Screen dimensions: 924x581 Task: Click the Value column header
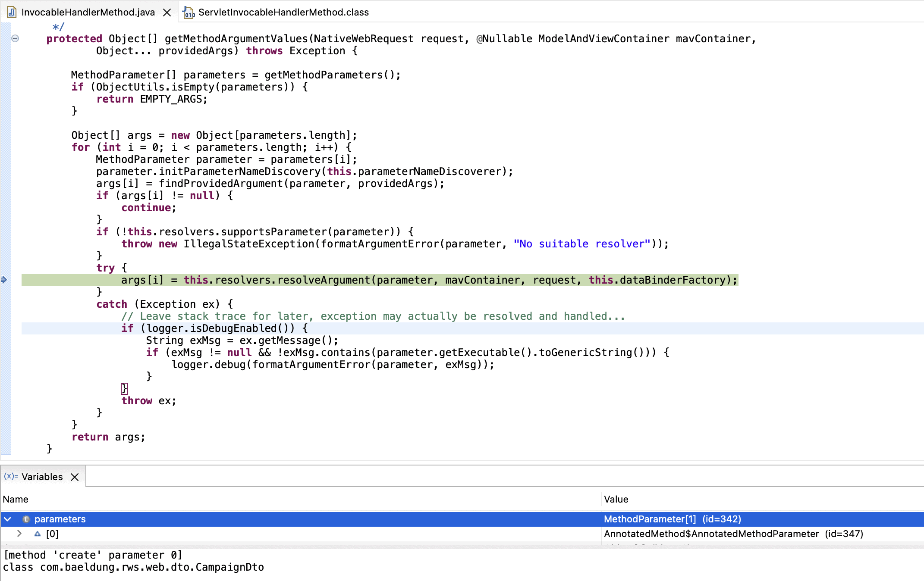pyautogui.click(x=616, y=499)
